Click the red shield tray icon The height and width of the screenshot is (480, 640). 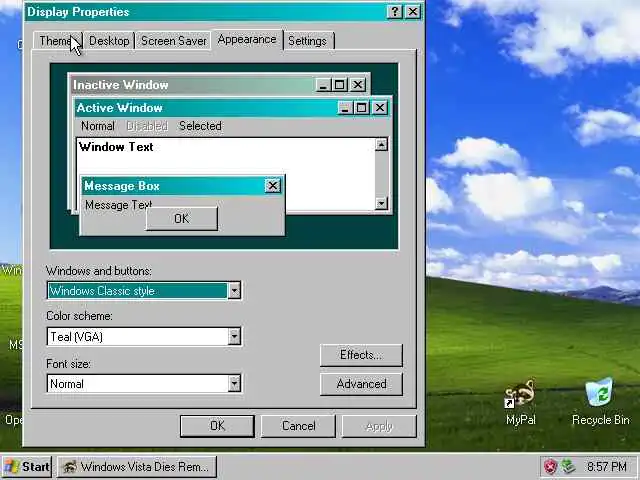pyautogui.click(x=551, y=467)
